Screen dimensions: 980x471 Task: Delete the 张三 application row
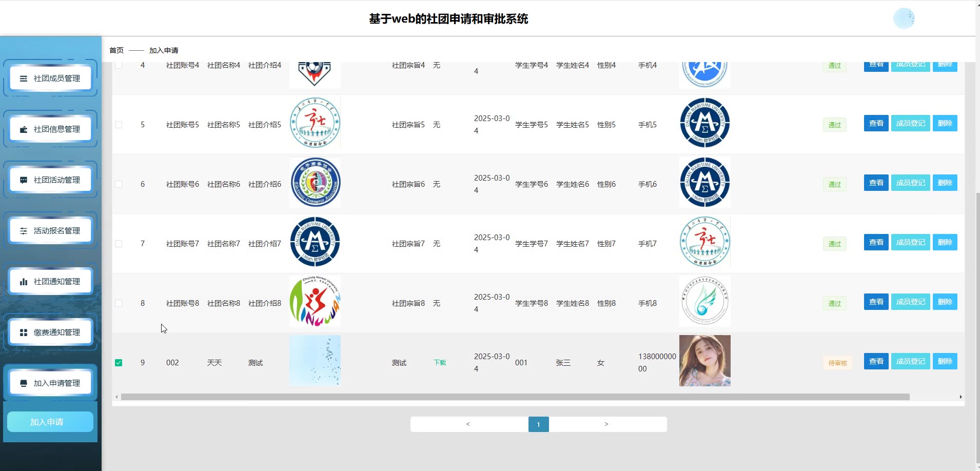tap(945, 361)
